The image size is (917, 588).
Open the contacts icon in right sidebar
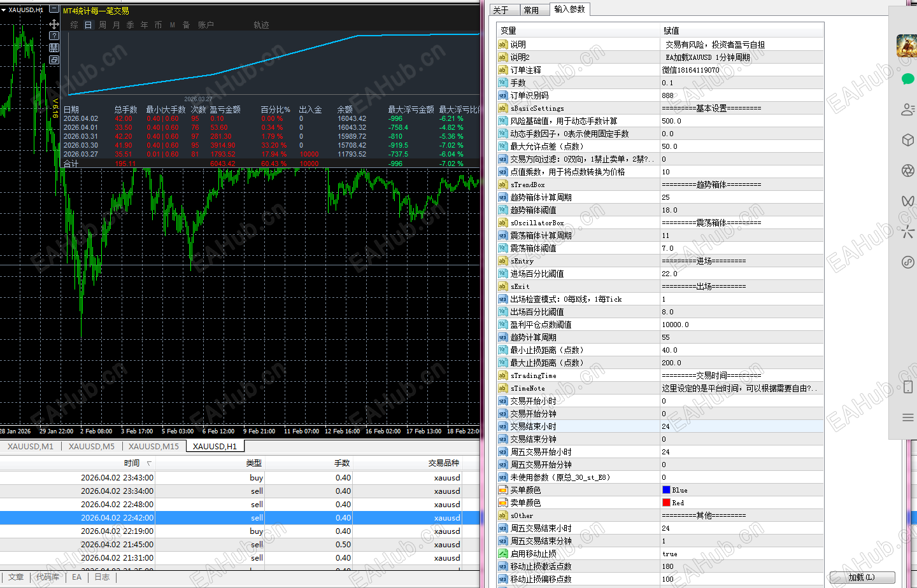click(908, 109)
